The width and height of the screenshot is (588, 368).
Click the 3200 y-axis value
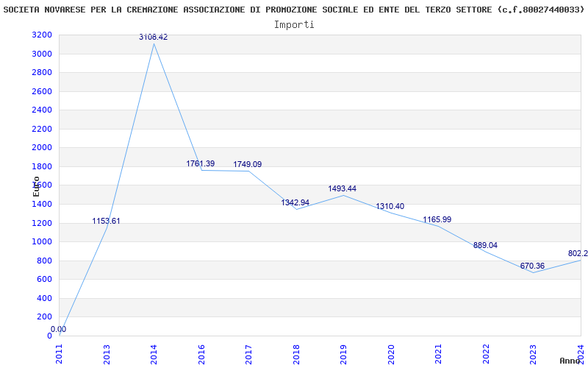pyautogui.click(x=43, y=35)
